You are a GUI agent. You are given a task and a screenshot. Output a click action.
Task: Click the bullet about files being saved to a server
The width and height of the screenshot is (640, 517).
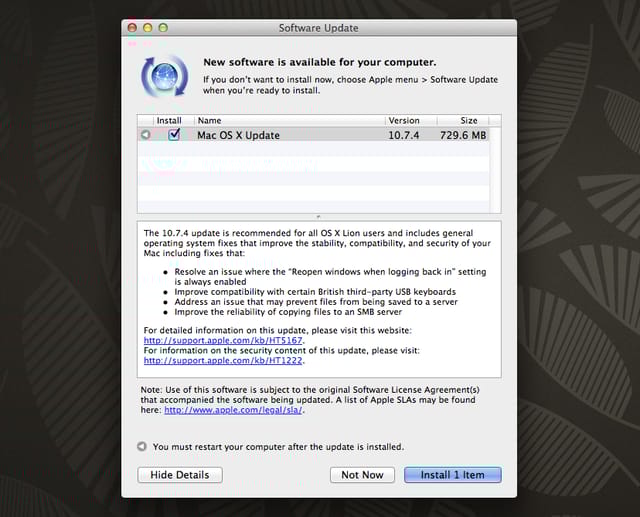[x=316, y=302]
